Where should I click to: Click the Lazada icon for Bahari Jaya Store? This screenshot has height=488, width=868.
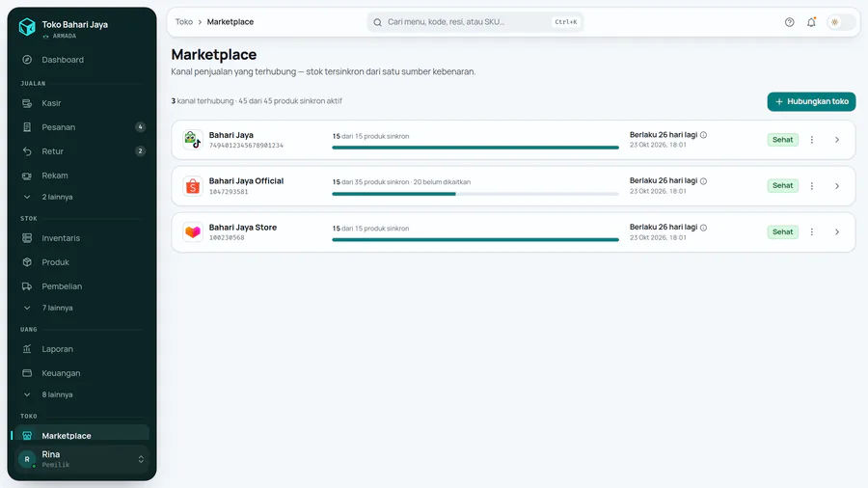pyautogui.click(x=193, y=231)
